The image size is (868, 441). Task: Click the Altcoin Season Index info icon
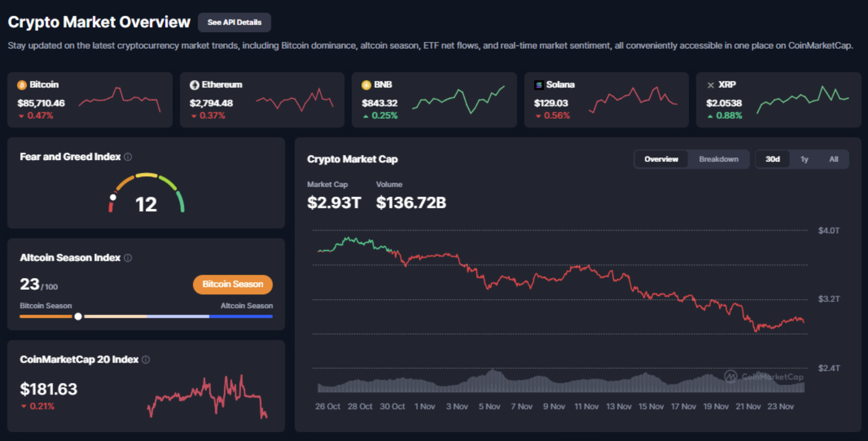click(128, 257)
